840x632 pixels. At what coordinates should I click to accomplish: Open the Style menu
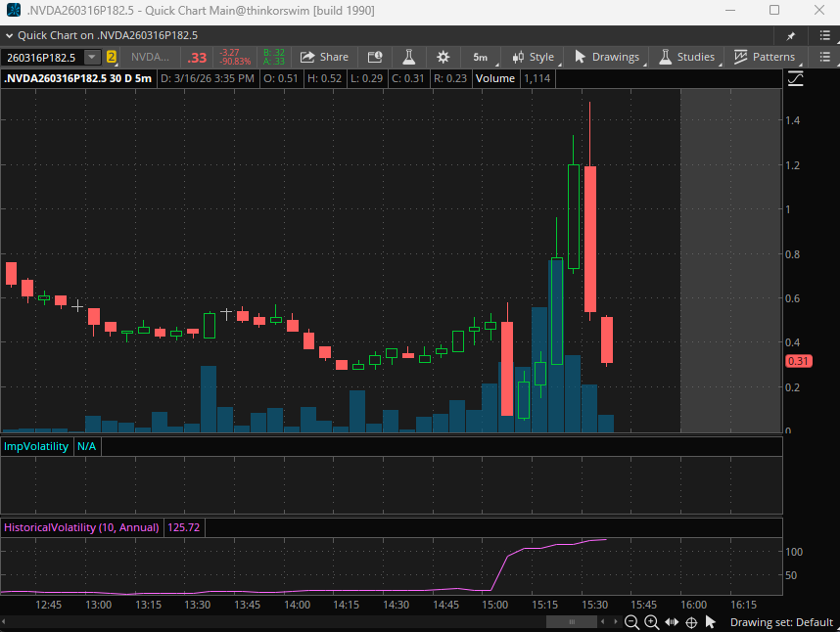533,57
